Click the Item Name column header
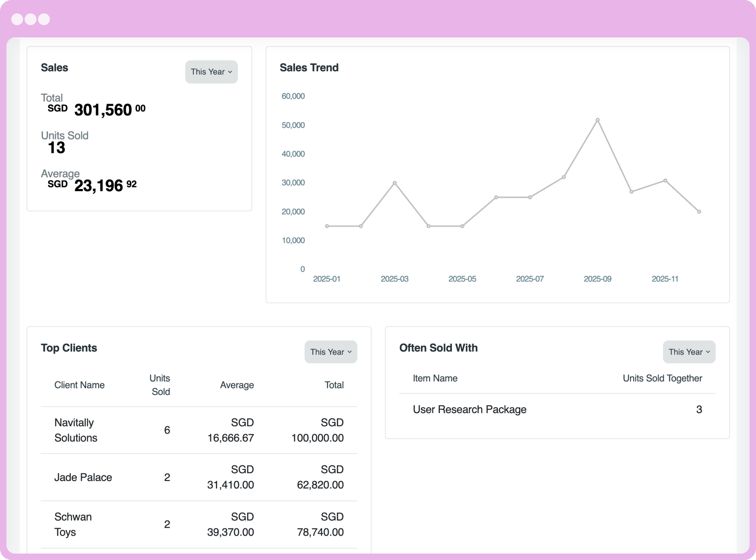 pos(435,378)
